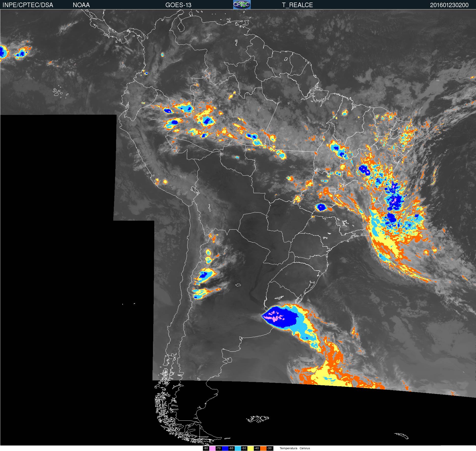Screen dimensions: 476x451
Task: Click the -80 legend value
Action: [x=206, y=448]
